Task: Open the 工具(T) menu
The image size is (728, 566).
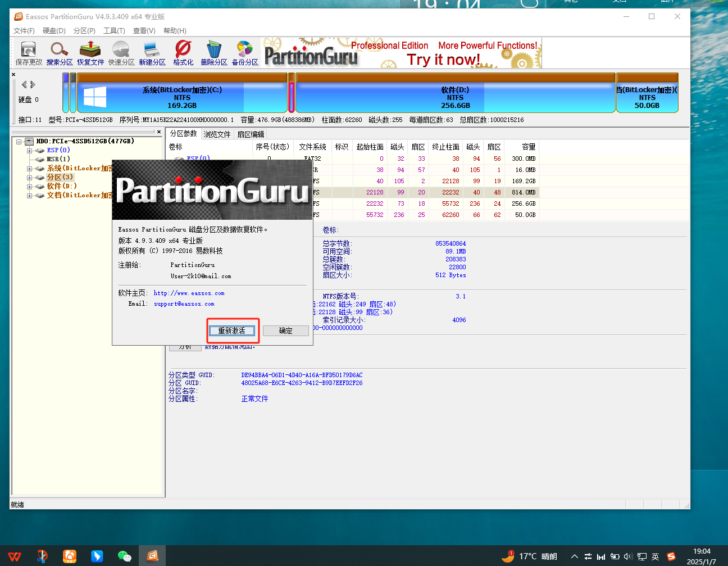Action: (114, 31)
